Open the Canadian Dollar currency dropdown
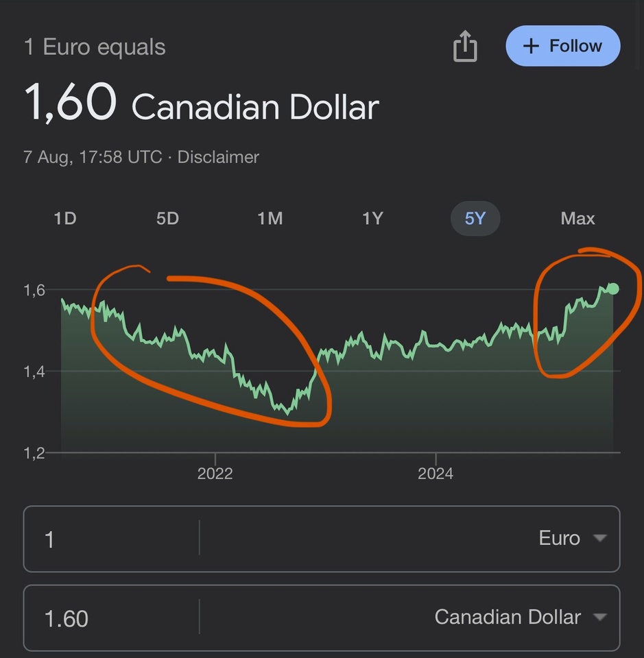 [x=521, y=617]
